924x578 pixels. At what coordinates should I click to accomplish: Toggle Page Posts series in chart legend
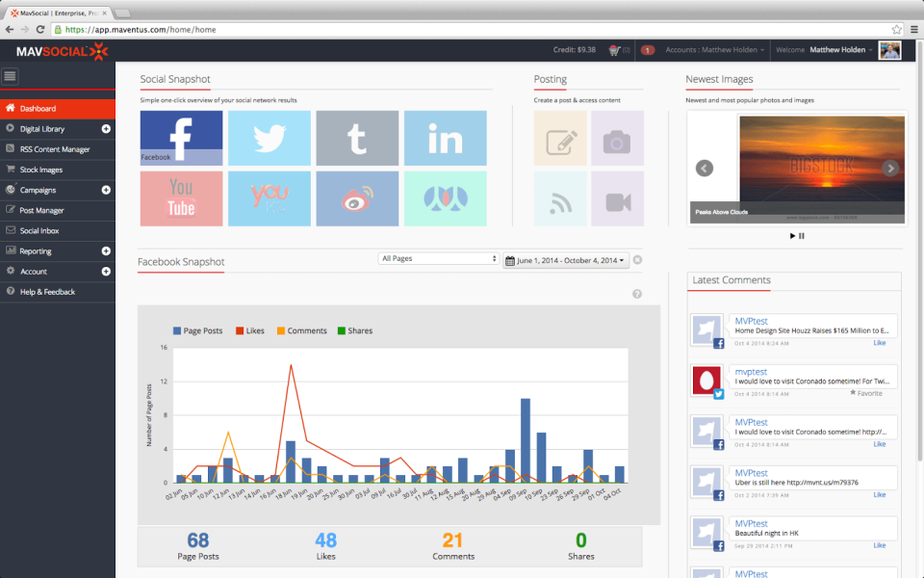tap(197, 330)
